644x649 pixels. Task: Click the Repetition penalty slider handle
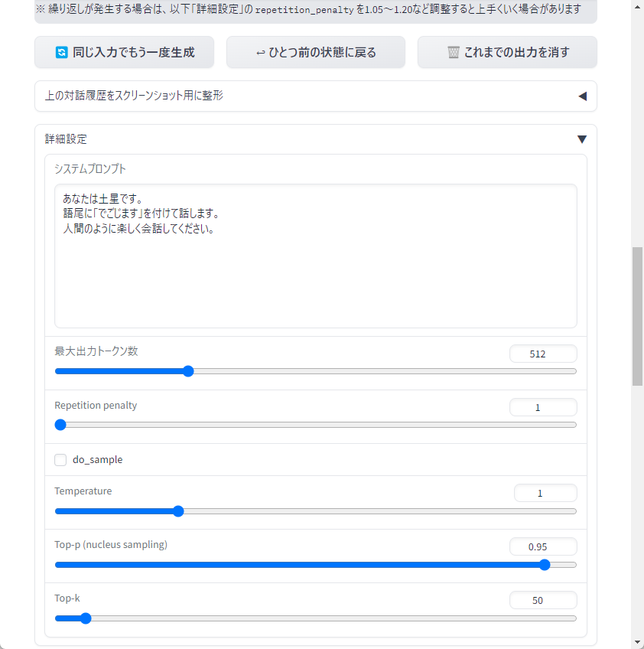click(x=60, y=425)
